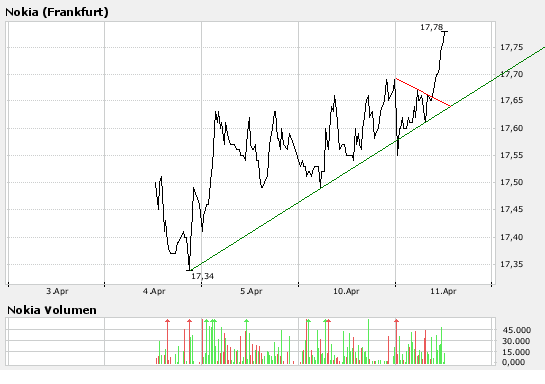Select the 11.Apr date label
The image size is (545, 384).
coord(443,291)
